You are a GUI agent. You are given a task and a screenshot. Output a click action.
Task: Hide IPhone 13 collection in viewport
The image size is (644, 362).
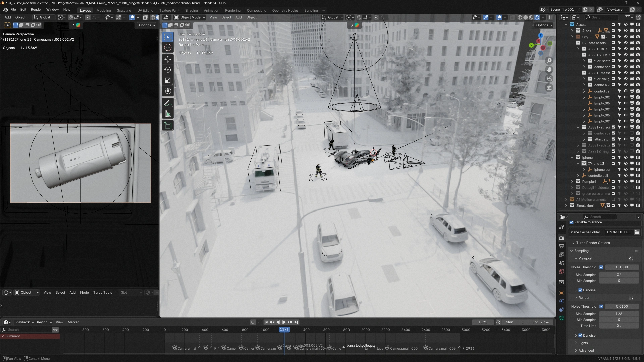coord(626,164)
